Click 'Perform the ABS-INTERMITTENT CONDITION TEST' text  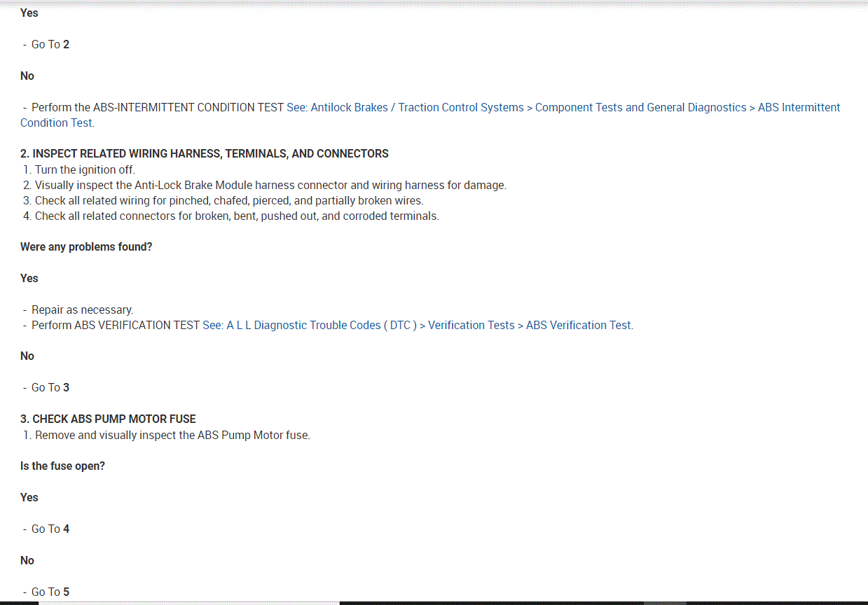(x=158, y=107)
